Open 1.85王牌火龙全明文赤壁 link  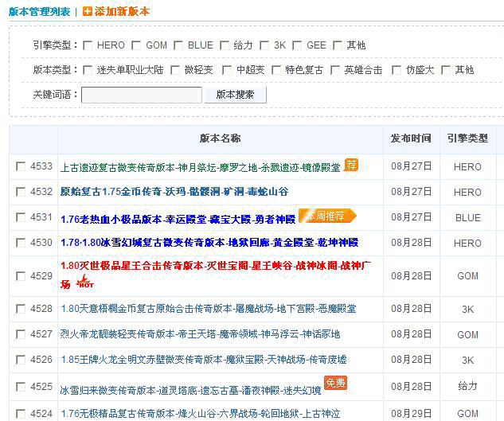point(204,360)
